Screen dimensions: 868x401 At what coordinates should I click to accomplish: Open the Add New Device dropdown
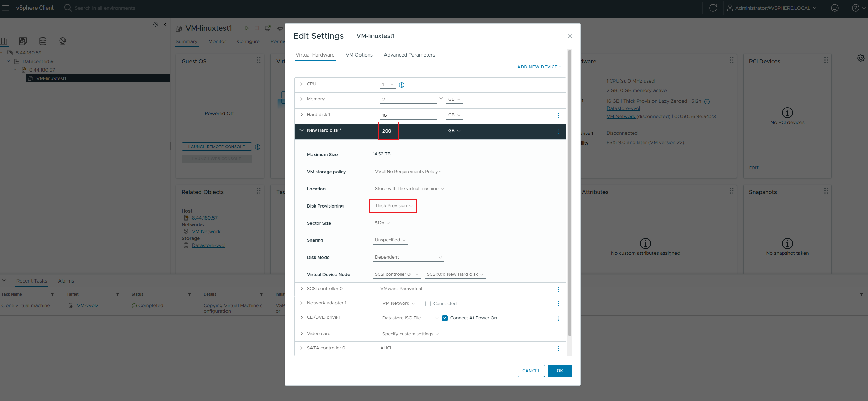[x=539, y=67]
